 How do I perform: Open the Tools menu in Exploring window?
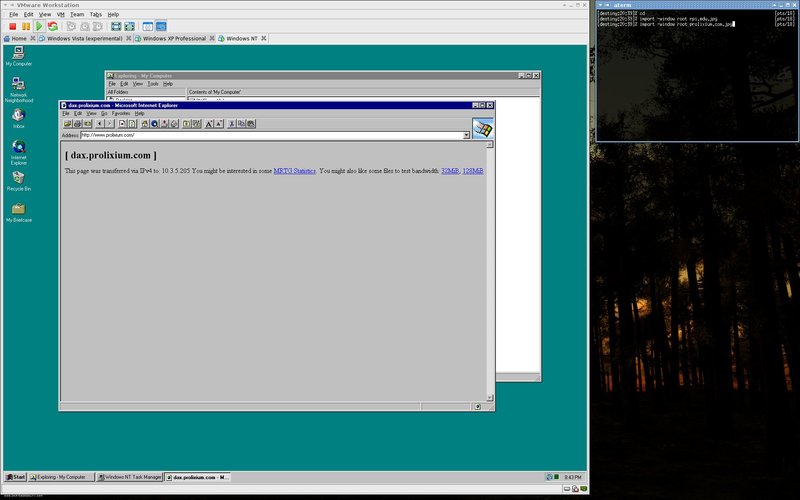(153, 84)
